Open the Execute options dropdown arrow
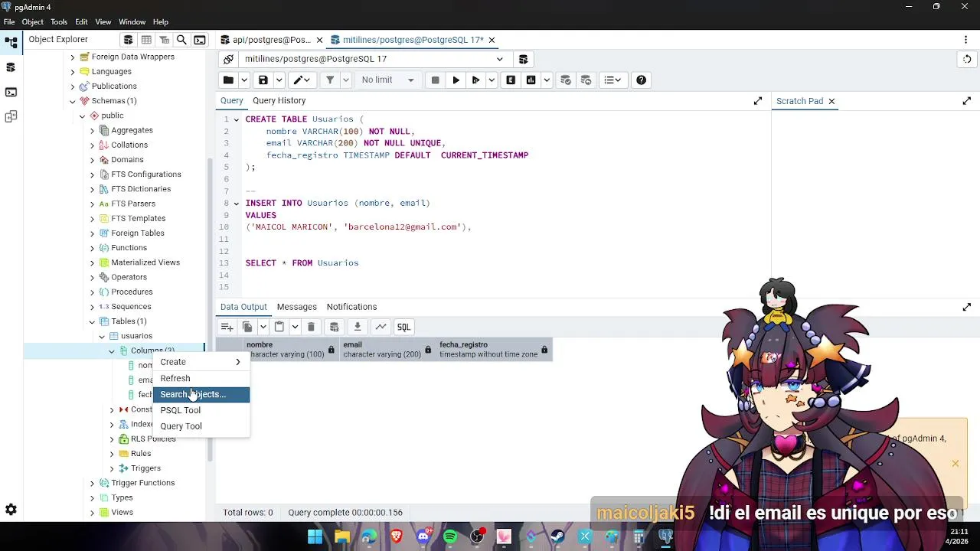Image resolution: width=980 pixels, height=551 pixels. point(491,80)
